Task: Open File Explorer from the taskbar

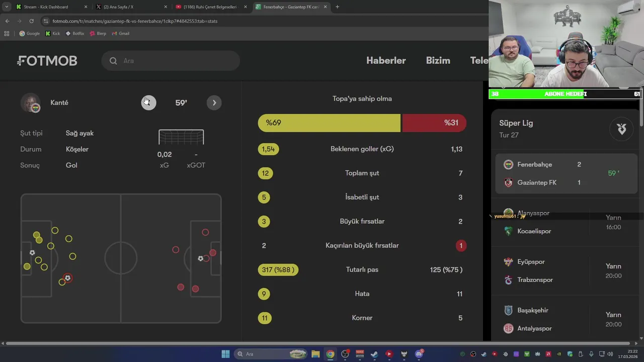Action: pyautogui.click(x=315, y=354)
